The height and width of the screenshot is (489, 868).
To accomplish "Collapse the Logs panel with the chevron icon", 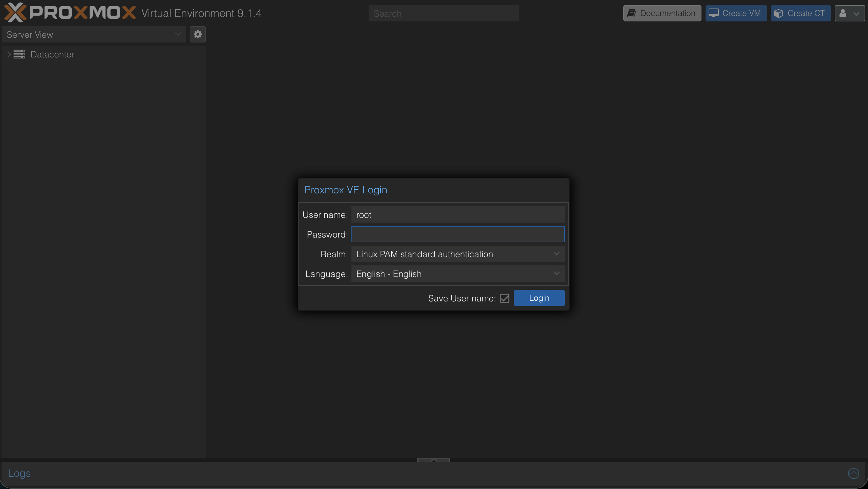I will click(854, 473).
